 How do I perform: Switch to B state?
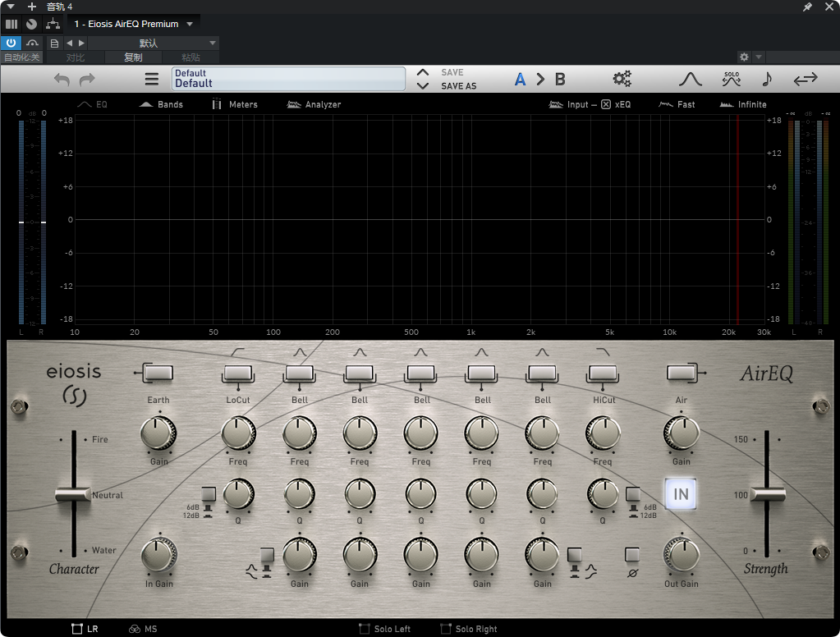click(560, 80)
